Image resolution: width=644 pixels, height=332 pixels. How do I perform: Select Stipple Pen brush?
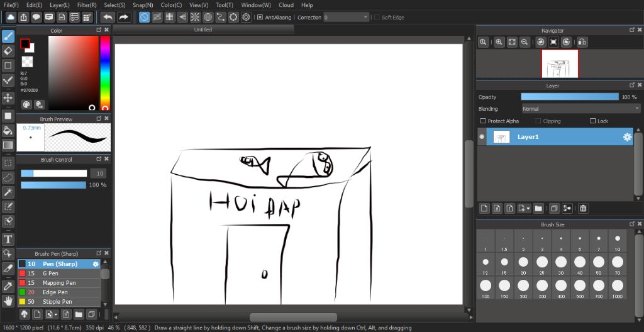click(x=59, y=302)
